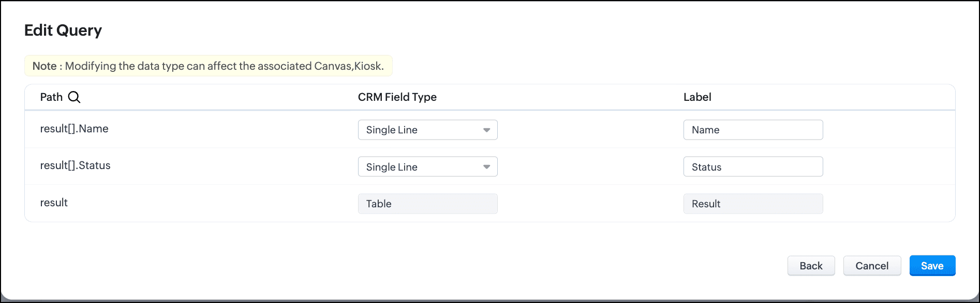Image resolution: width=980 pixels, height=303 pixels.
Task: Click the Path column header
Action: coord(51,97)
